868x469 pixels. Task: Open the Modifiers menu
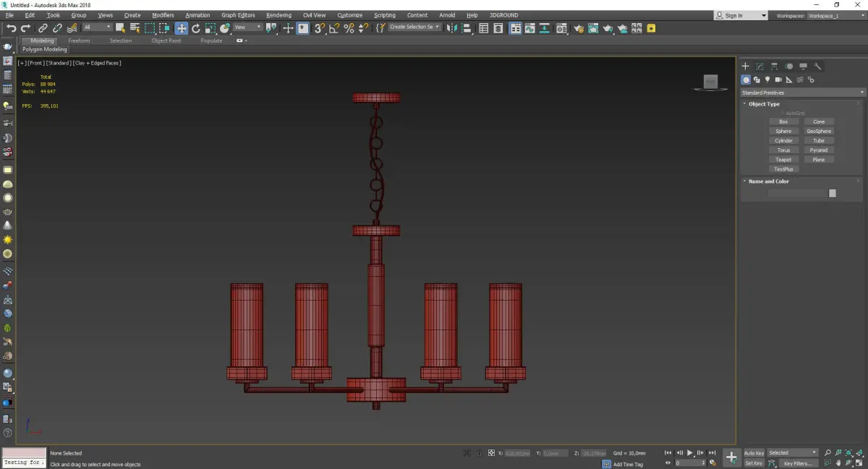tap(163, 15)
